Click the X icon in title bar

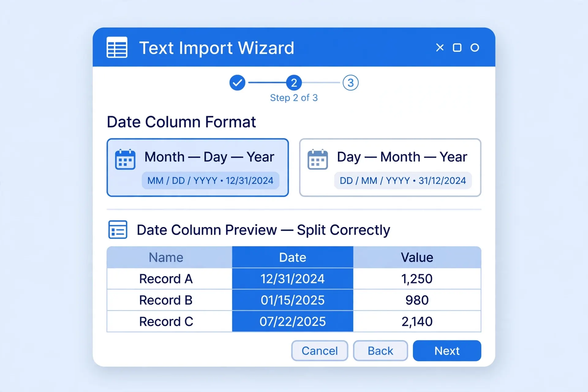[440, 47]
